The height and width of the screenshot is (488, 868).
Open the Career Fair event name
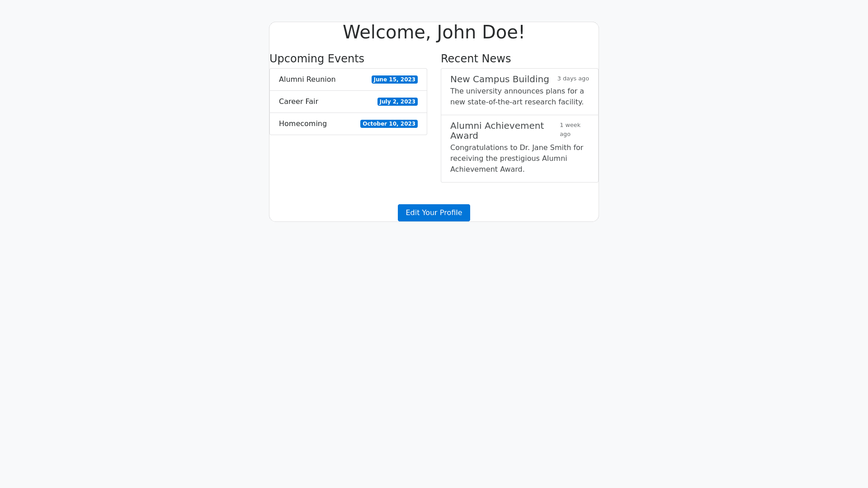pos(298,102)
